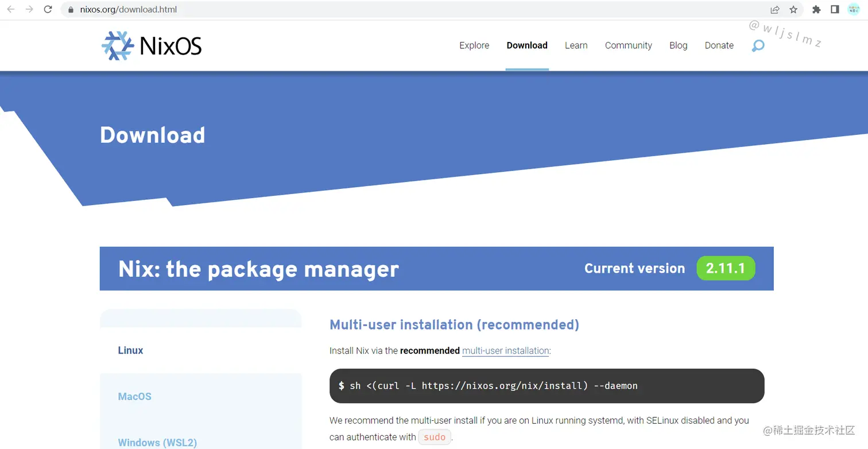
Task: Open site search magnifier icon
Action: [758, 45]
